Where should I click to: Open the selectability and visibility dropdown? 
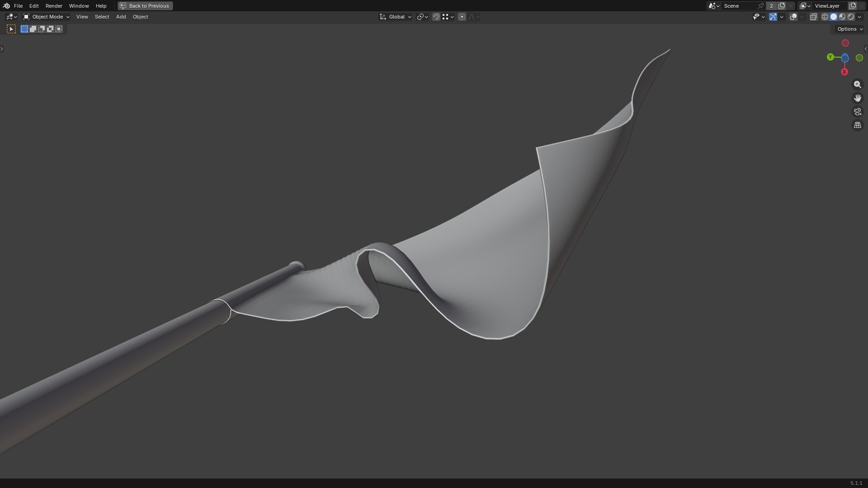(x=759, y=17)
